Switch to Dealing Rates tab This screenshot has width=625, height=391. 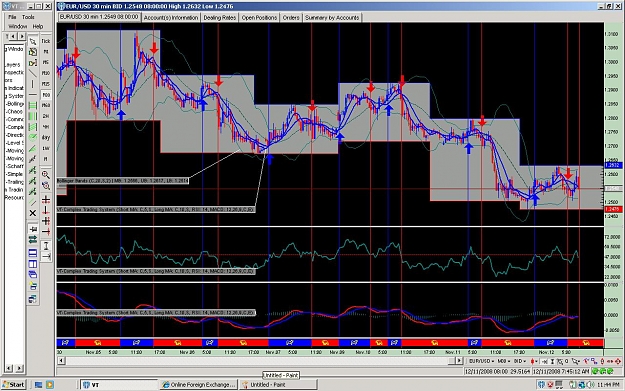pos(220,18)
